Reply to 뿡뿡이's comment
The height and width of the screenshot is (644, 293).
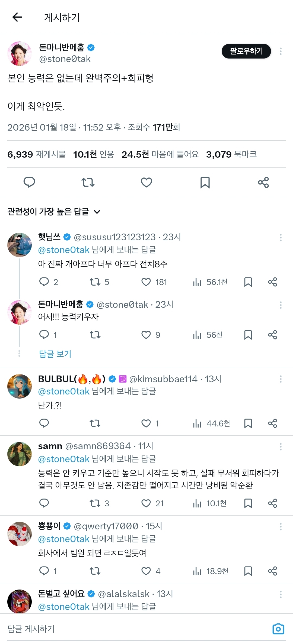[44, 571]
